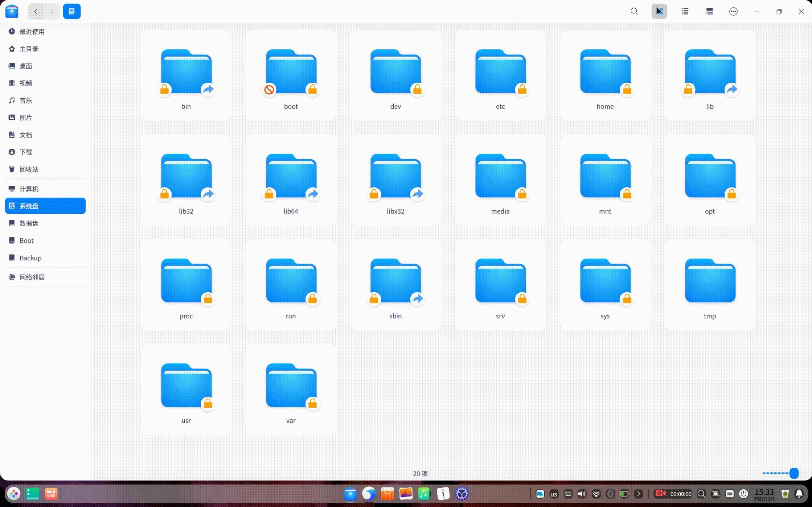
Task: Select the tmp folder icon
Action: [710, 280]
